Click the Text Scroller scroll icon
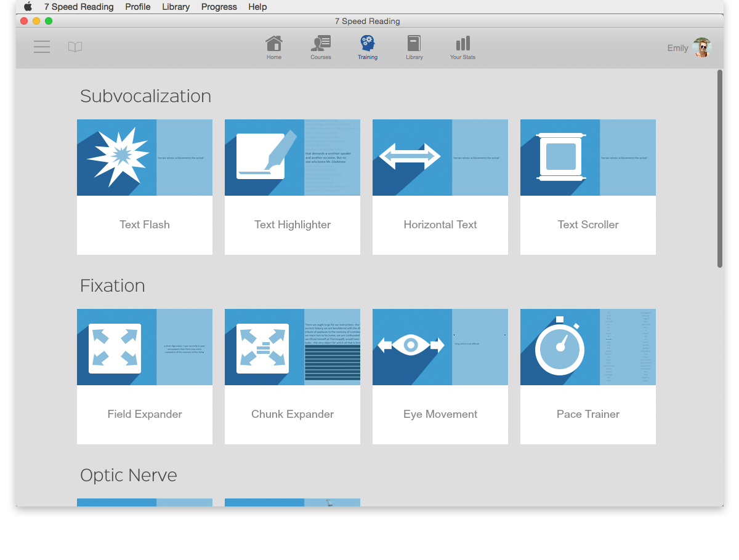The image size is (739, 560). [561, 157]
